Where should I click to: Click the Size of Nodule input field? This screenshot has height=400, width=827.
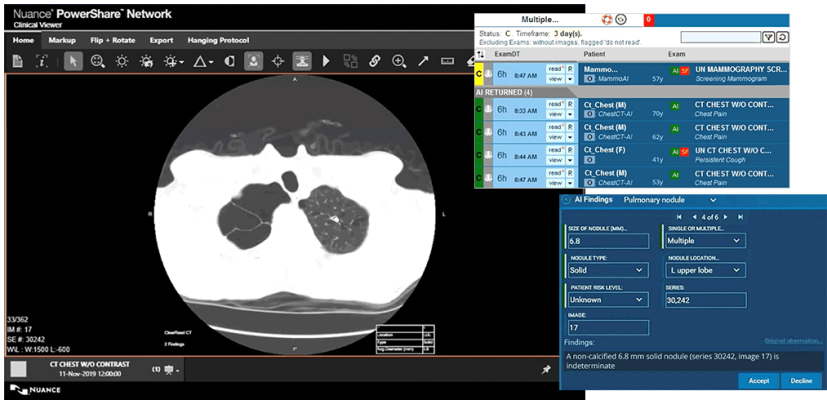coord(606,241)
